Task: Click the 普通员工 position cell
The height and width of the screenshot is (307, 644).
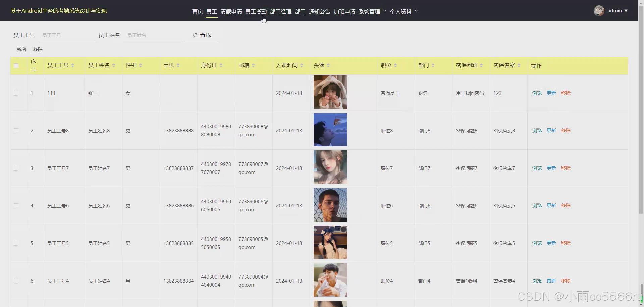Action: [x=390, y=93]
